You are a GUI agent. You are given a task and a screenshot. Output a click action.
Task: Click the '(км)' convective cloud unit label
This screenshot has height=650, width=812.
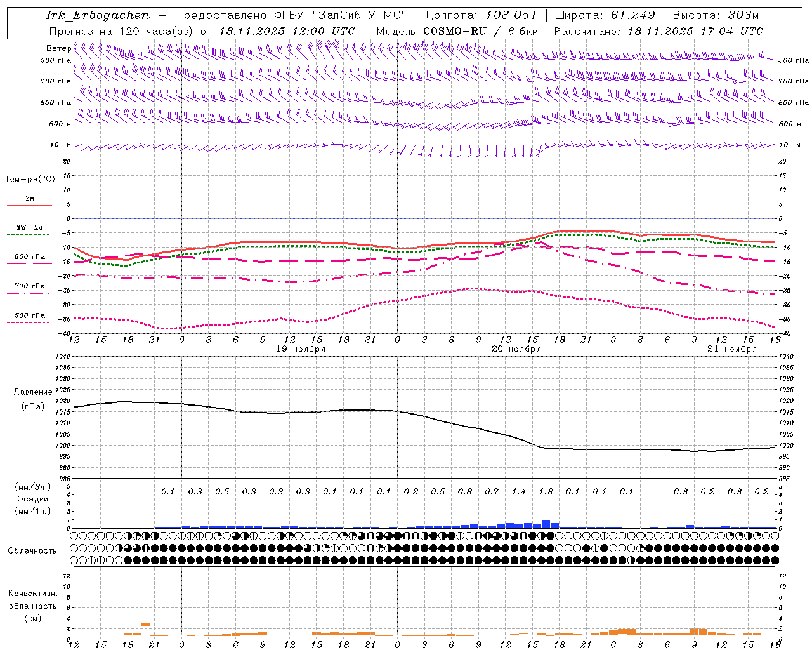[x=33, y=618]
